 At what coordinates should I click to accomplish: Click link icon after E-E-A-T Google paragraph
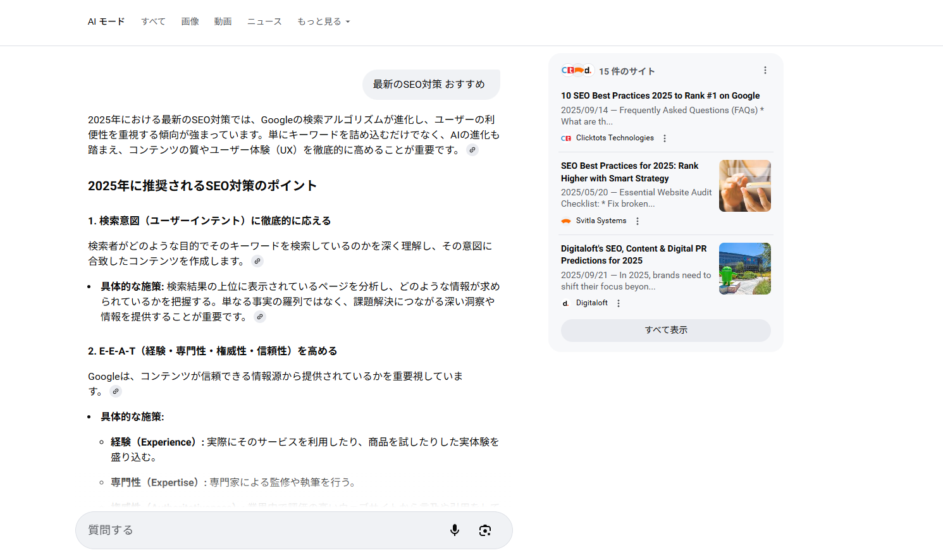[116, 391]
